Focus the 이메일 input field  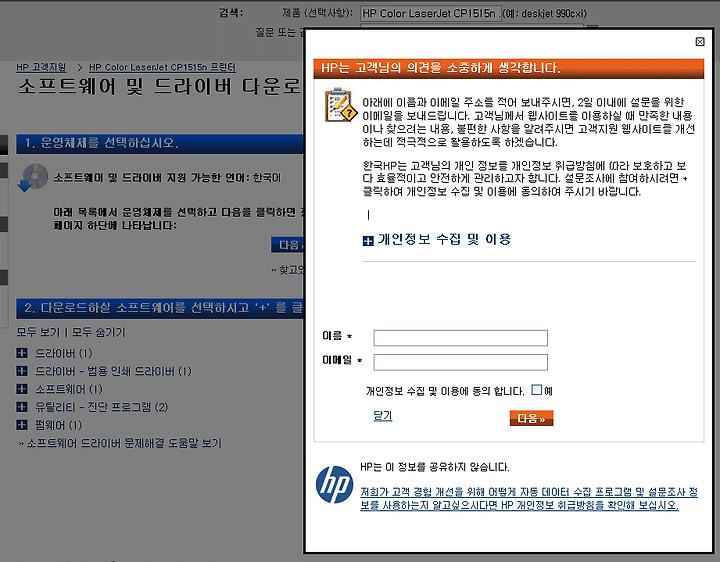click(461, 362)
